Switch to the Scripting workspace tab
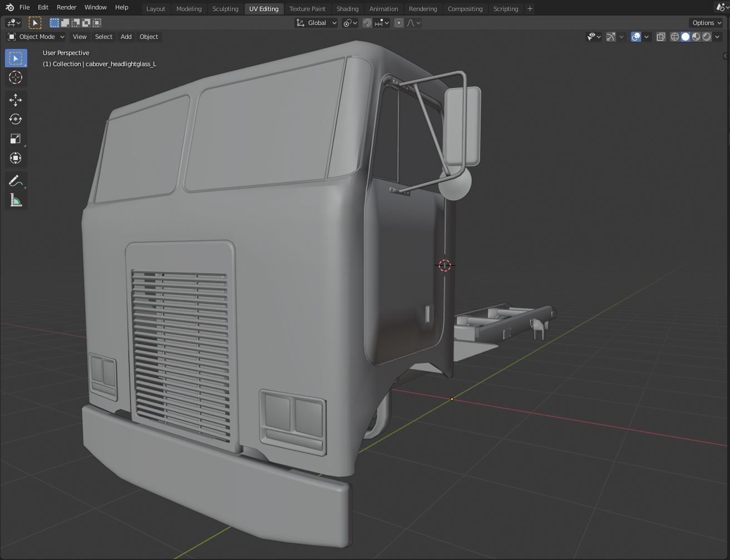The width and height of the screenshot is (730, 560). coord(506,9)
